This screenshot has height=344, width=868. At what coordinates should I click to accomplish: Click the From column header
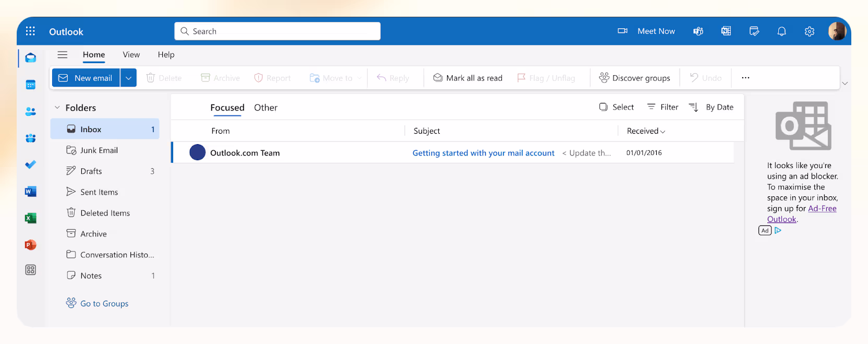click(x=221, y=131)
